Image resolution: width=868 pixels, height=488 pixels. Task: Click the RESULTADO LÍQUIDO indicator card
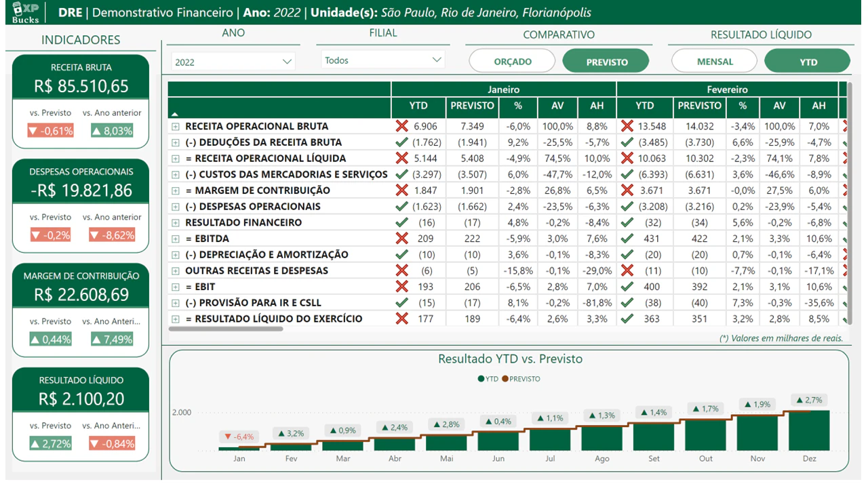(81, 415)
